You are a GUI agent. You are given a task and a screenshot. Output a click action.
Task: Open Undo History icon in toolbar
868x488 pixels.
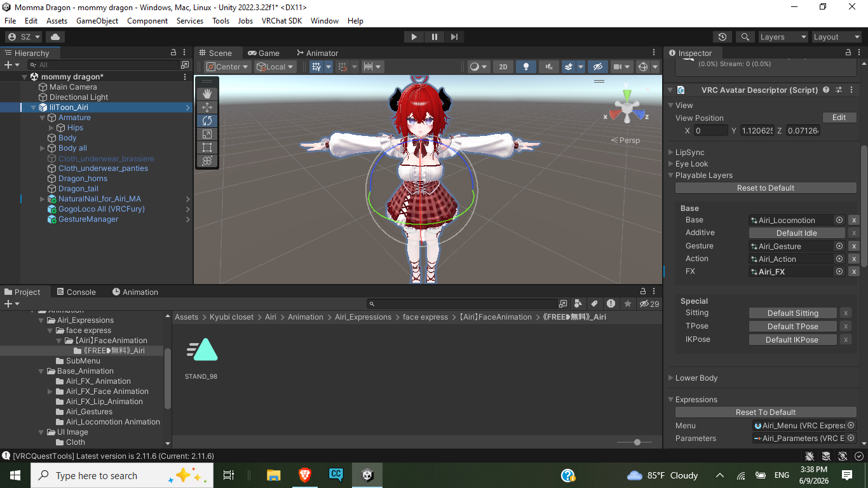[722, 37]
